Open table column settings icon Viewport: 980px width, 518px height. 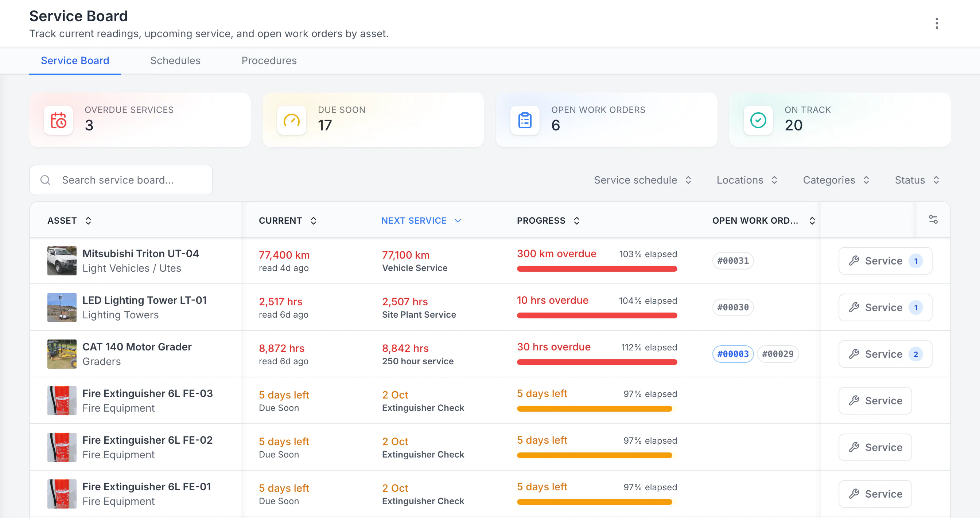pyautogui.click(x=933, y=219)
